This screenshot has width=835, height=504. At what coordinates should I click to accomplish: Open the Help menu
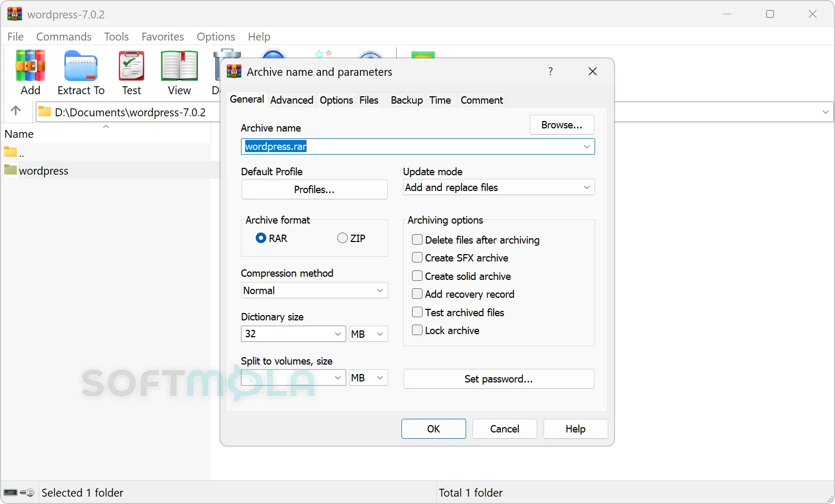click(259, 36)
